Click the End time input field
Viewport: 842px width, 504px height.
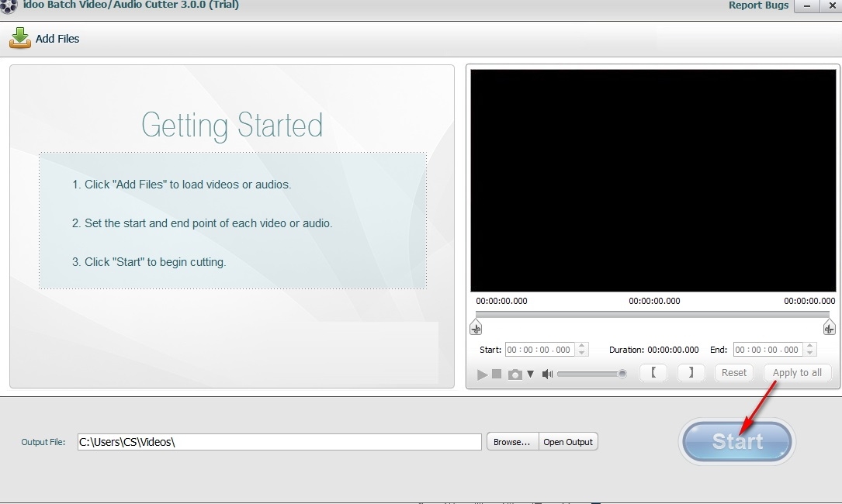point(768,350)
